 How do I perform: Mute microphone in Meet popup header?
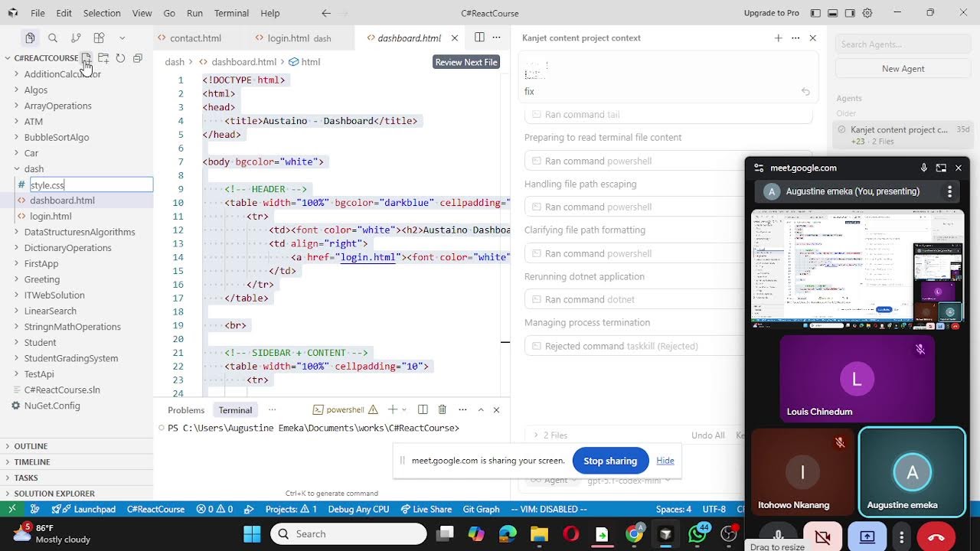coord(924,168)
